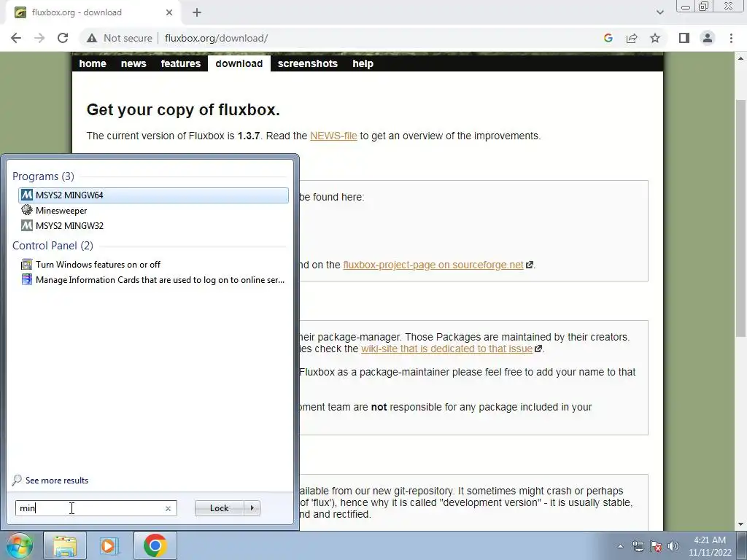Click the Lock button

tap(219, 508)
